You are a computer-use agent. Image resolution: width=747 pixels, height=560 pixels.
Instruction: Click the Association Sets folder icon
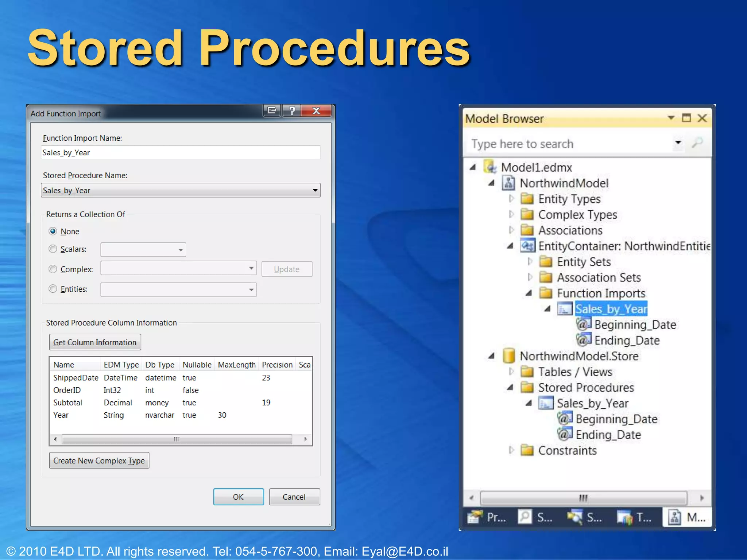click(546, 277)
